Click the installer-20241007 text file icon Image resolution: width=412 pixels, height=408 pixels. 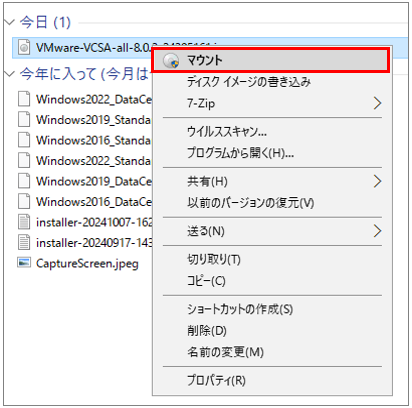24,222
